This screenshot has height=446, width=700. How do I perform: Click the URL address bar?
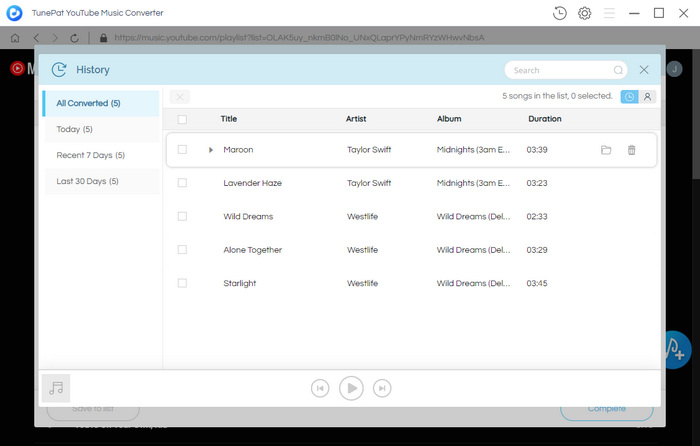point(299,38)
